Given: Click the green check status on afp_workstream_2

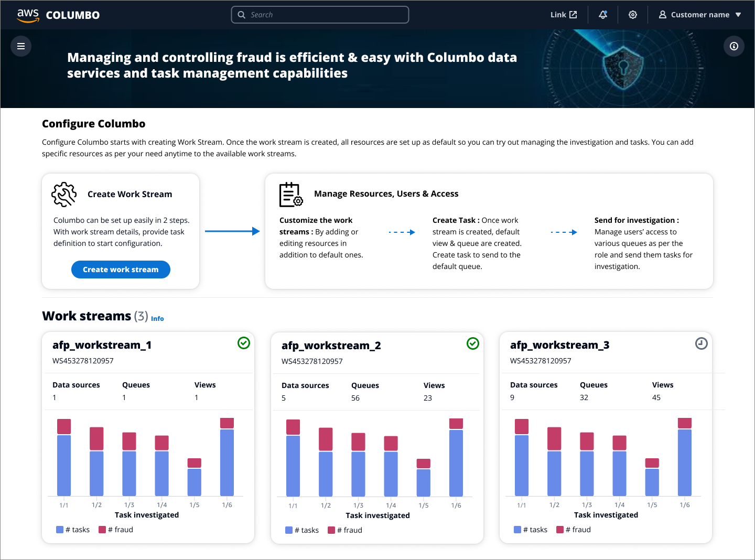Looking at the screenshot, I should [473, 343].
